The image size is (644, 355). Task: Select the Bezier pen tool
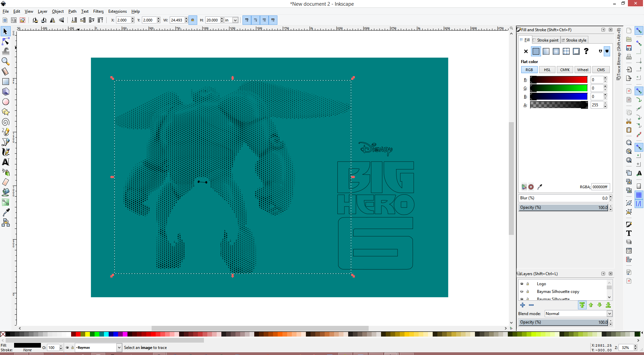[5, 142]
